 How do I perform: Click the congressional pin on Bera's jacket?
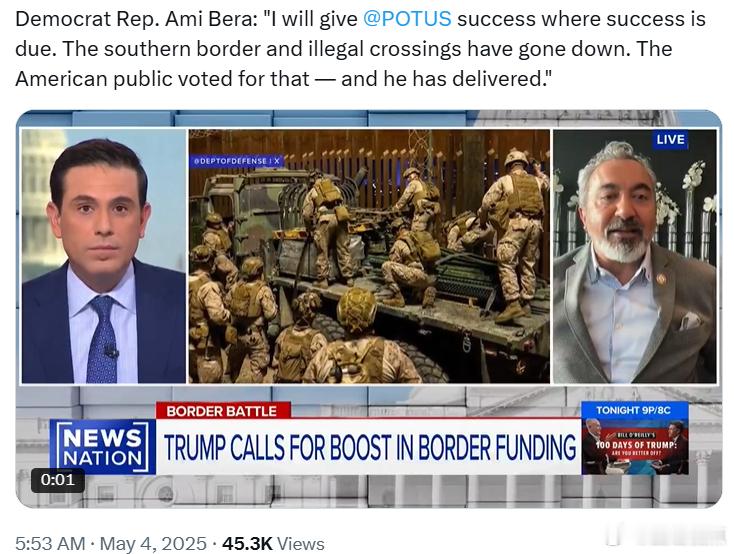661,279
